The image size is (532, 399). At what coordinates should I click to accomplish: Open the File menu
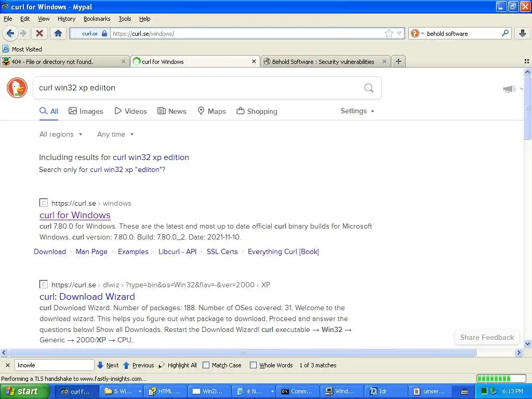8,19
